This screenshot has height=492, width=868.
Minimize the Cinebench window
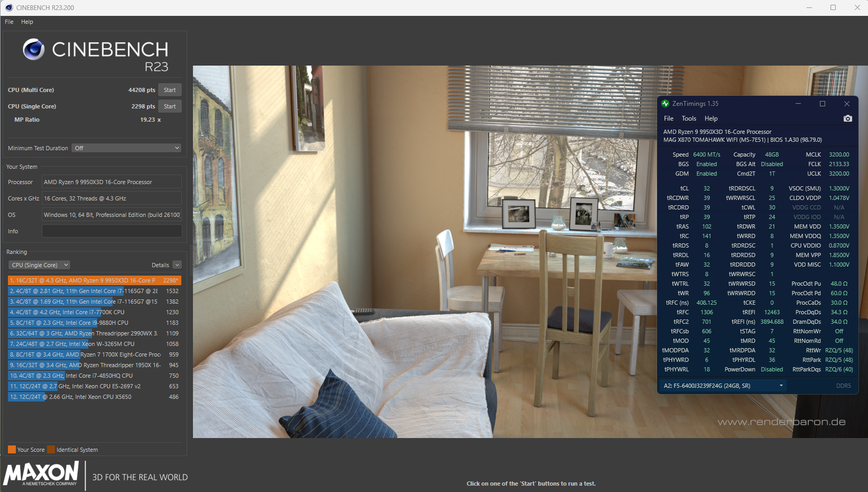click(809, 7)
